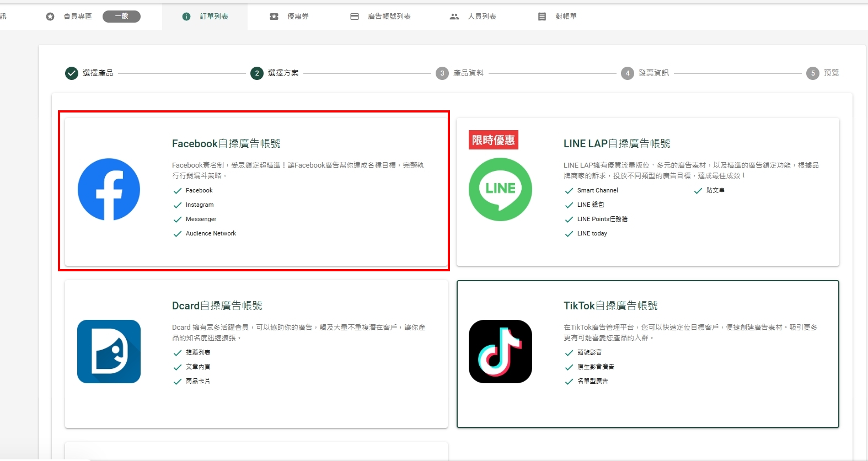The width and height of the screenshot is (868, 461).
Task: Select Facebook自操廣告帳號 plan title
Action: 226,143
